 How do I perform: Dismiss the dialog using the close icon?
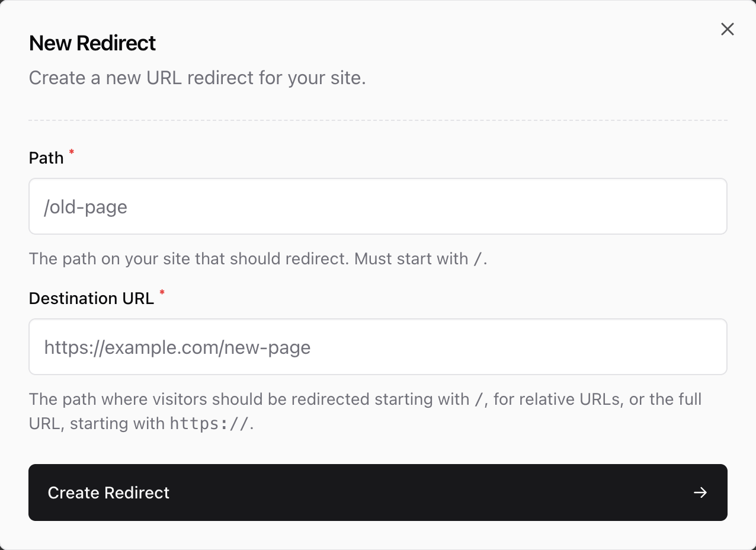[x=727, y=28]
